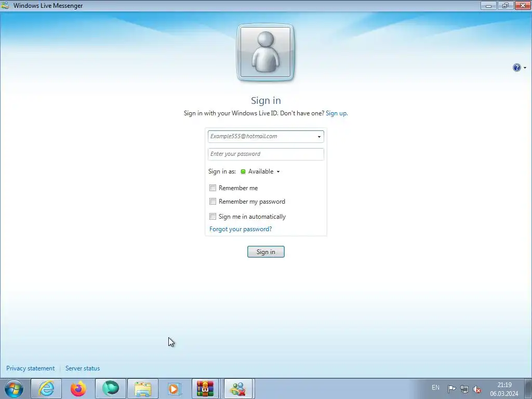532x399 pixels.
Task: Click the Messenger title bar icon
Action: (5, 5)
